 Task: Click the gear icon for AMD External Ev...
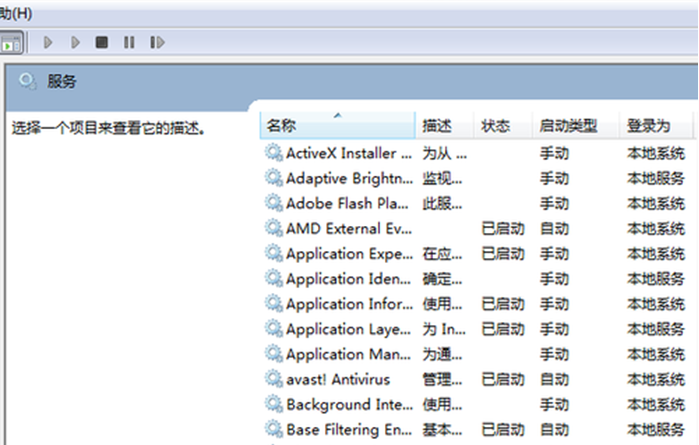tap(273, 228)
